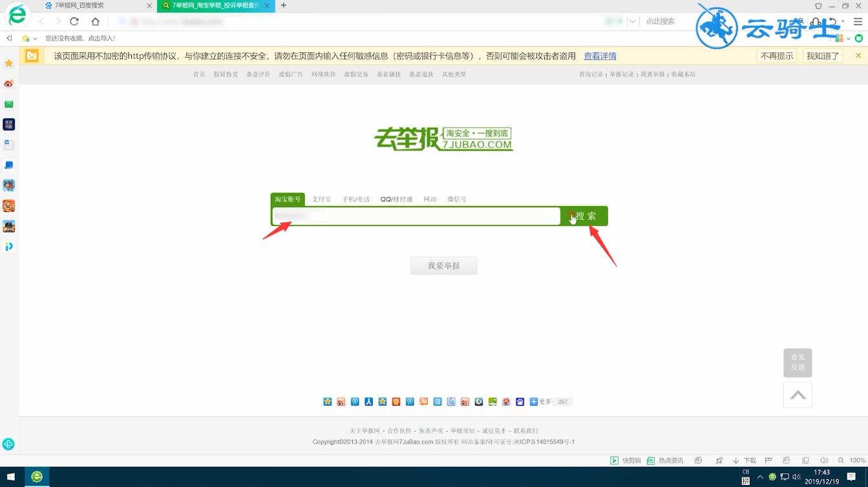Dismiss the warning bar with the X
Screen dimensions: 868x487
pos(858,56)
